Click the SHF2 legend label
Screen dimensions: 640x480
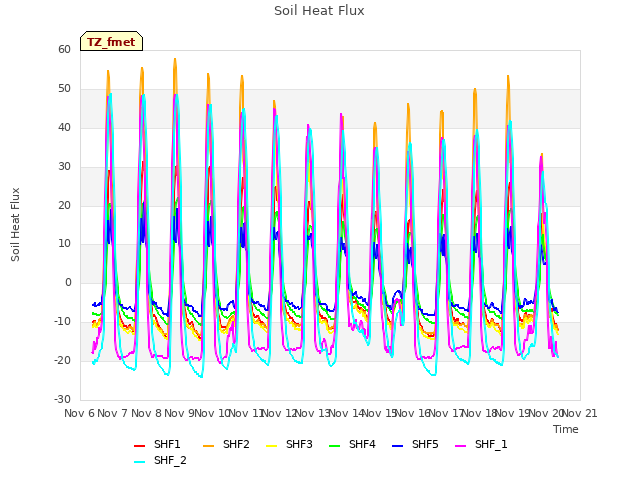click(236, 444)
